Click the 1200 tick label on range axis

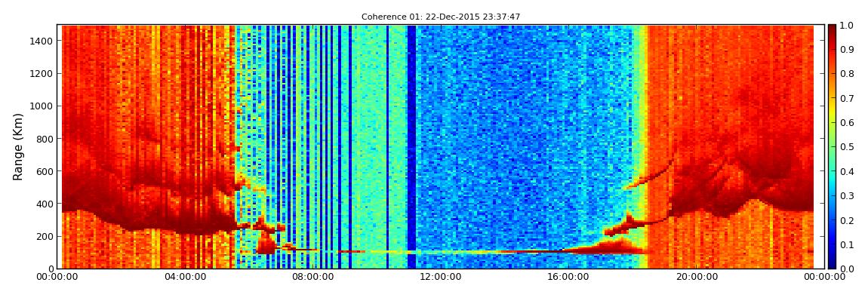point(42,74)
